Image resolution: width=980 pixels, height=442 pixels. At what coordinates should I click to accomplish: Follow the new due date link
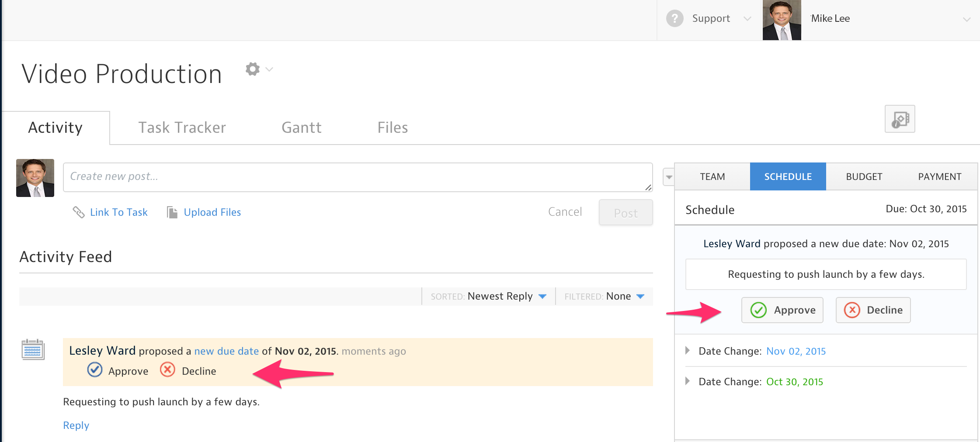coord(226,351)
